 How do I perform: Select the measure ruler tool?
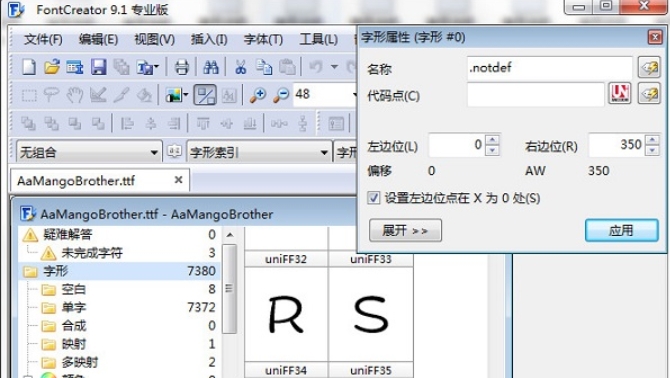tap(98, 95)
